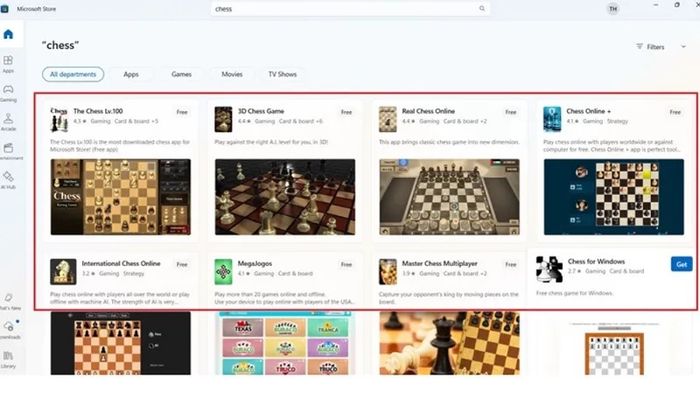Screen dimensions: 700x394
Task: Click Free badge on Real Chess Online
Action: [x=511, y=112]
